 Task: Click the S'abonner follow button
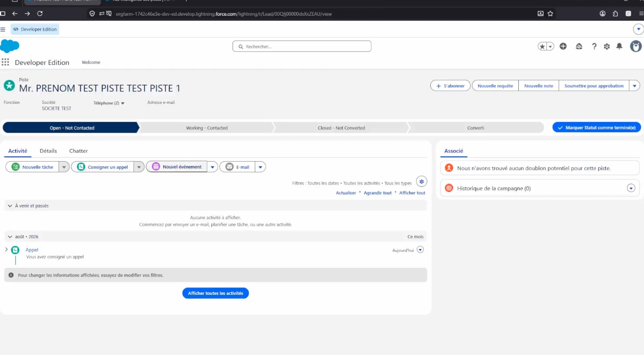click(450, 86)
